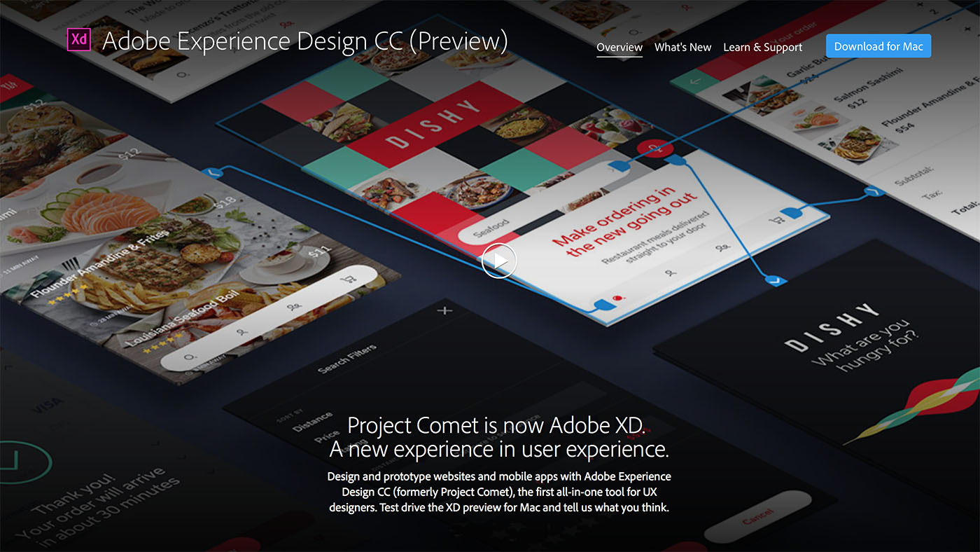Open the Overview tab
Screen dimensions: 980x552
coord(619,47)
